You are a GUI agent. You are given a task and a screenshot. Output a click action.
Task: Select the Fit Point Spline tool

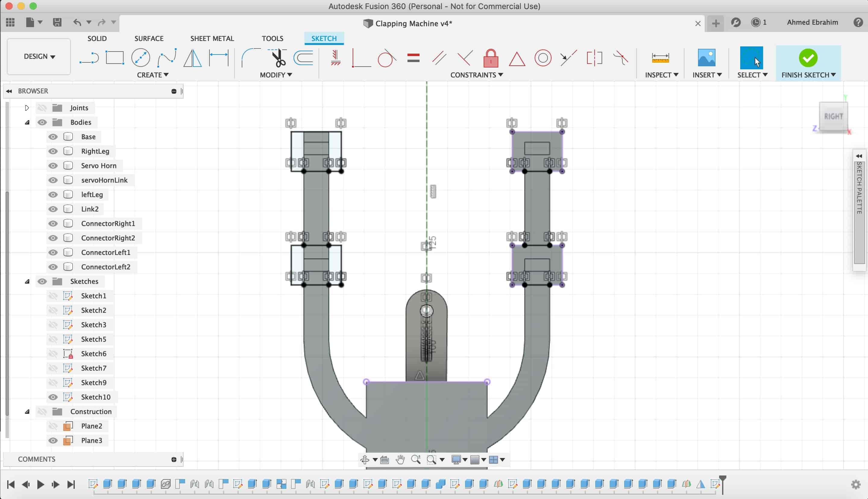[x=167, y=58]
